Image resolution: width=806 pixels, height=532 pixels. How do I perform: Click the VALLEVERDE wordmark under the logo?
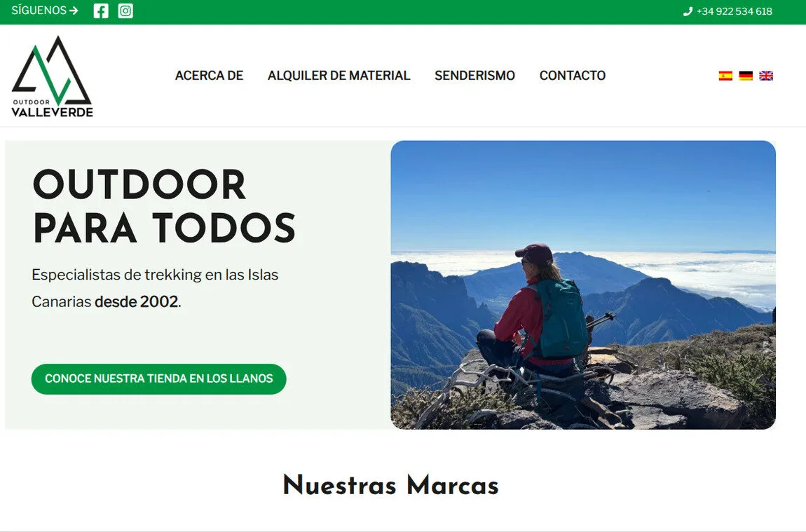(52, 112)
